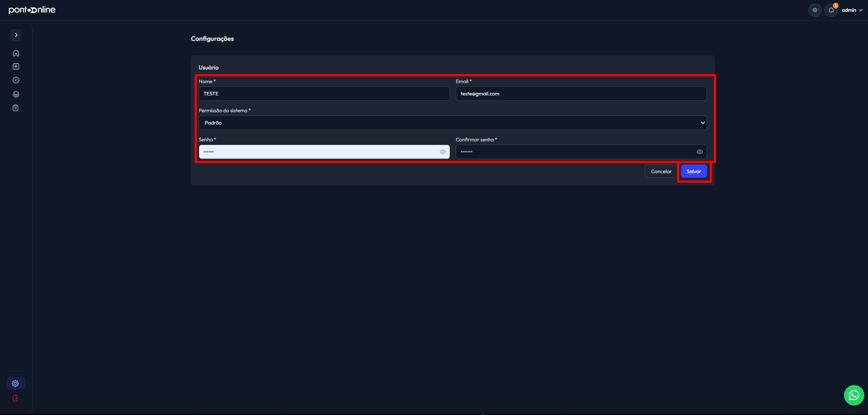This screenshot has height=415, width=868.
Task: Click the plus-square sidebar icon
Action: (x=16, y=67)
